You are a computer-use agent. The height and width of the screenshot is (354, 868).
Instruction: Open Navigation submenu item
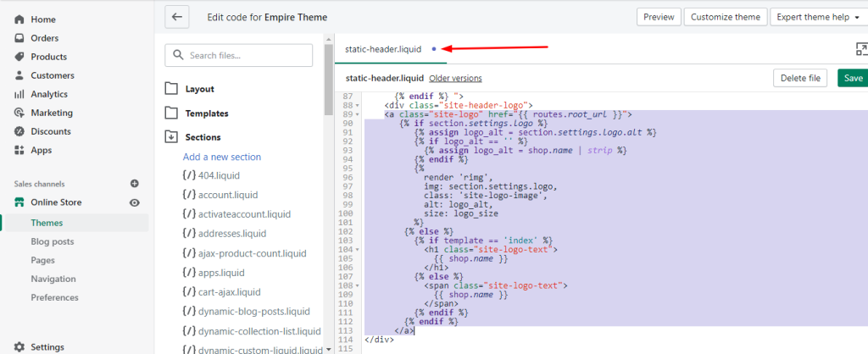click(53, 279)
